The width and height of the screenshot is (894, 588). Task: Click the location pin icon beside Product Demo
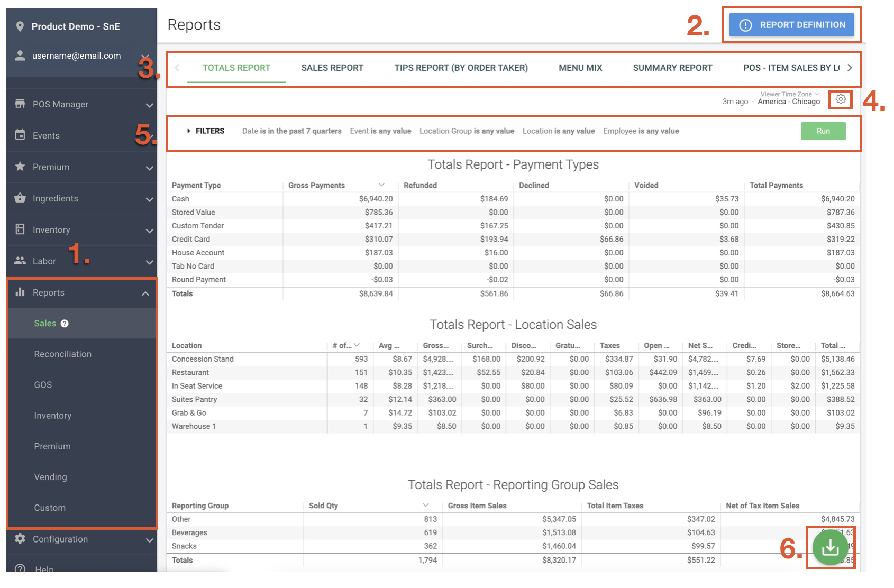pos(20,26)
